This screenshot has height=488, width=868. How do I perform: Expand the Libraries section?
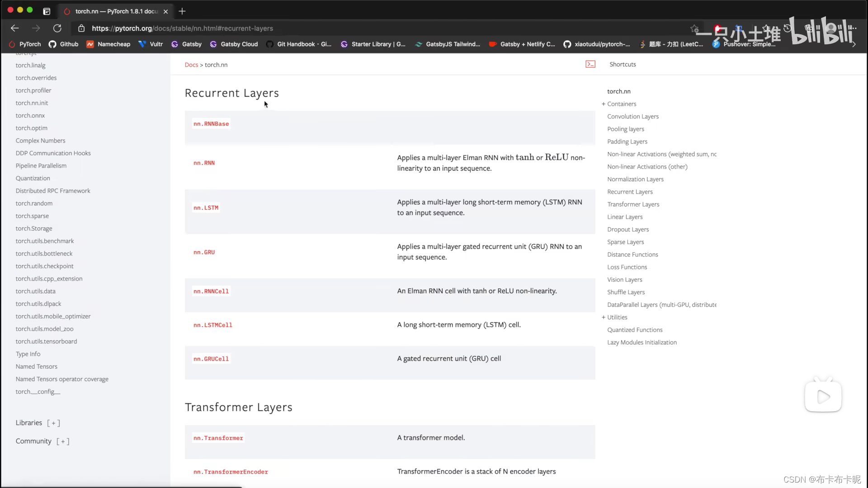click(53, 423)
